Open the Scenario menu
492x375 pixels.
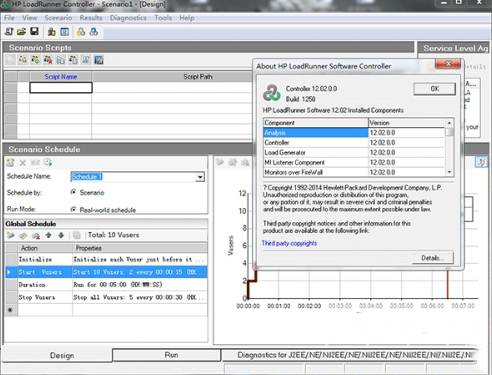(x=58, y=18)
